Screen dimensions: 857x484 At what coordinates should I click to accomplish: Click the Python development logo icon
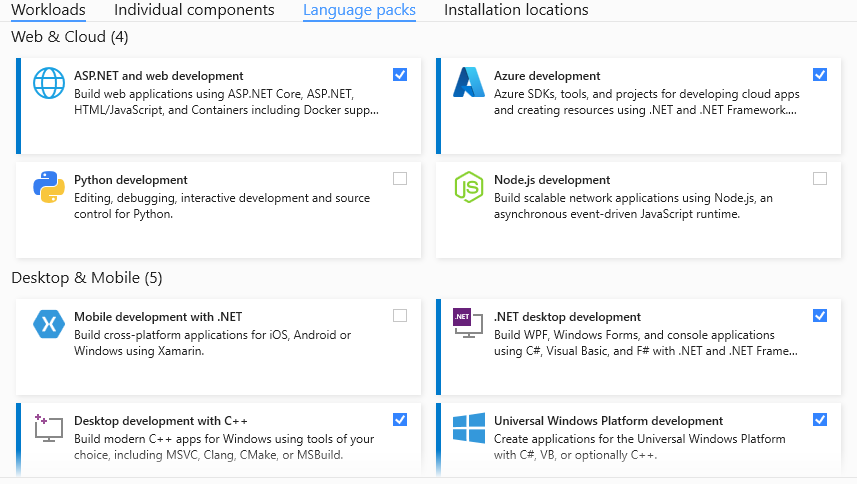click(49, 187)
